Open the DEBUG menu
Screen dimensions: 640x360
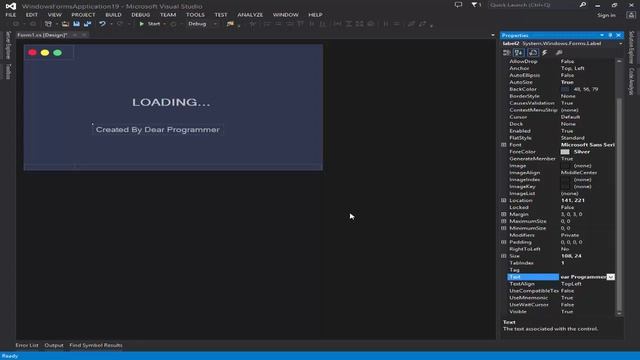pyautogui.click(x=141, y=15)
